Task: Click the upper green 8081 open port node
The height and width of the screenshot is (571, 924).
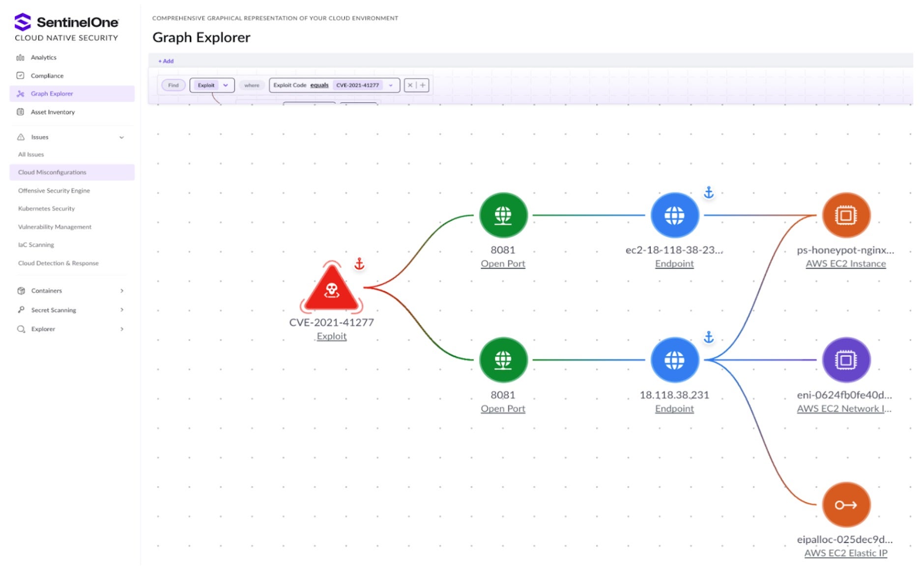Action: [x=503, y=215]
